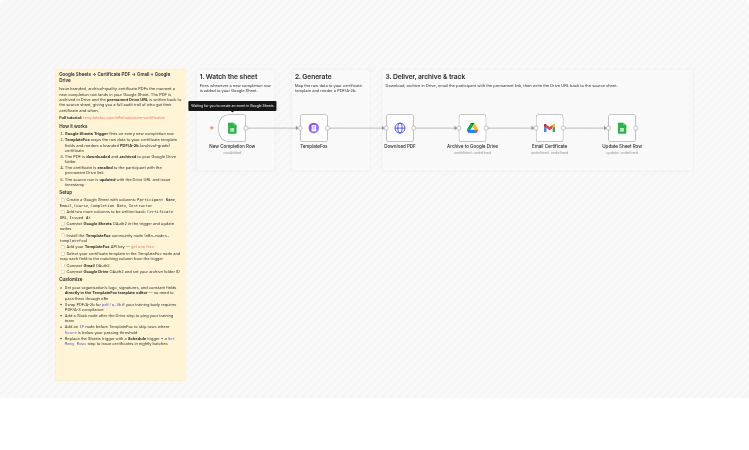Click the 'Setup' heading in the yellow note
The image size is (749, 450).
pyautogui.click(x=65, y=192)
